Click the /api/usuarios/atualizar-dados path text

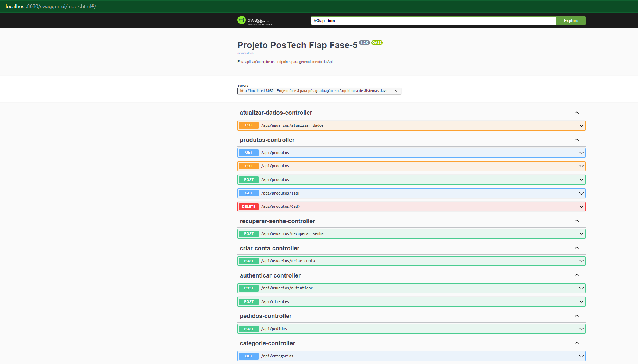(293, 126)
